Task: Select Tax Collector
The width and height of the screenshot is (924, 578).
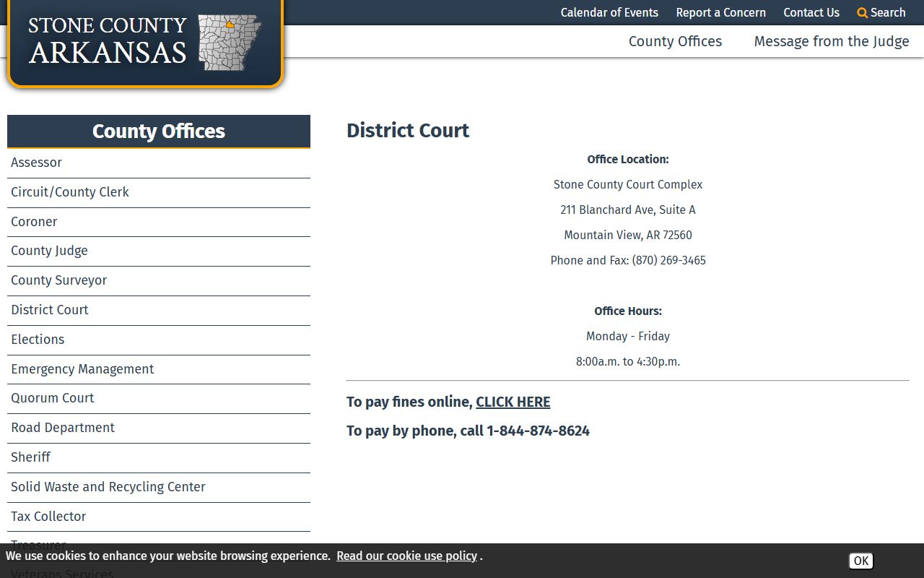Action: pyautogui.click(x=159, y=517)
